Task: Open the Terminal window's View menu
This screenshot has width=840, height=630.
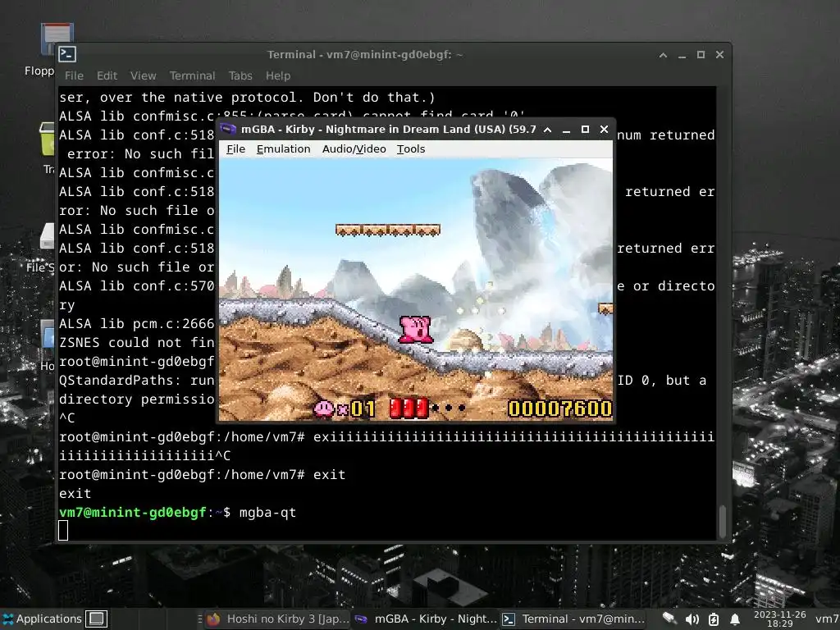Action: click(143, 75)
